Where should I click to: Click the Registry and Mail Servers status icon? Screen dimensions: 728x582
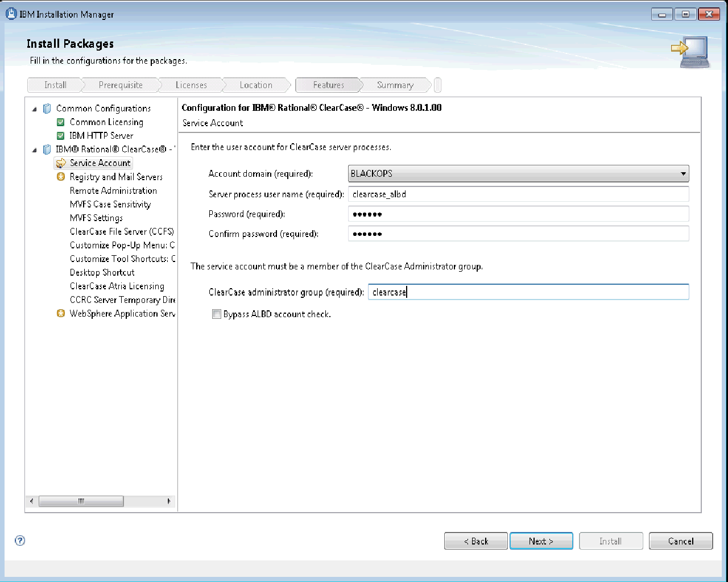click(x=61, y=177)
